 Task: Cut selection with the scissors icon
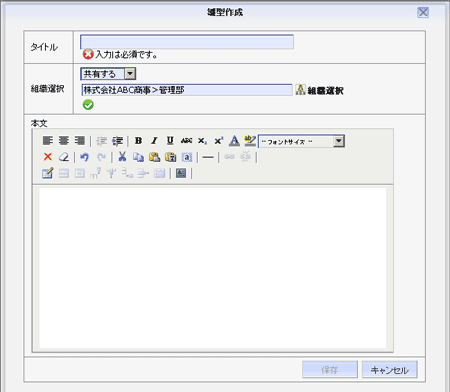click(x=122, y=157)
